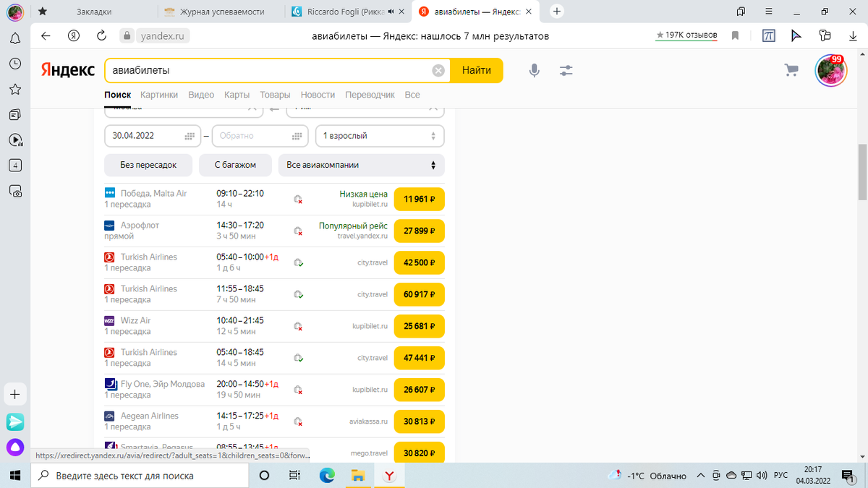Open the media player sidebar icon

[15, 140]
